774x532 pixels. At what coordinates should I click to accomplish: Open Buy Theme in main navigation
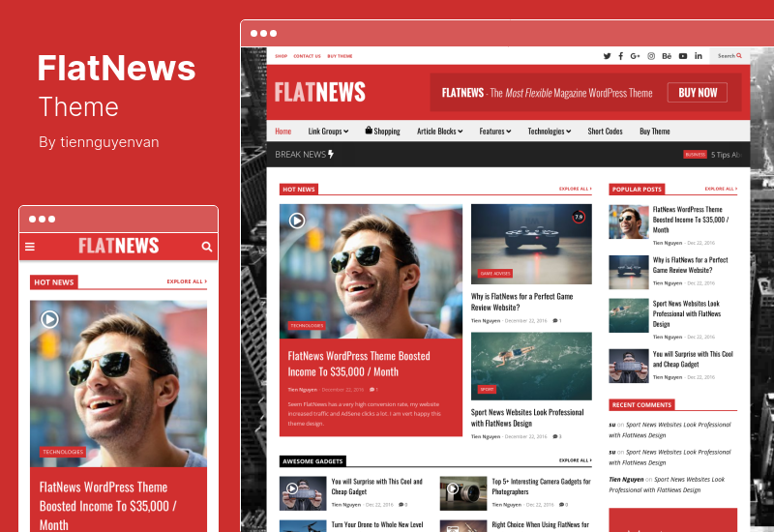655,132
